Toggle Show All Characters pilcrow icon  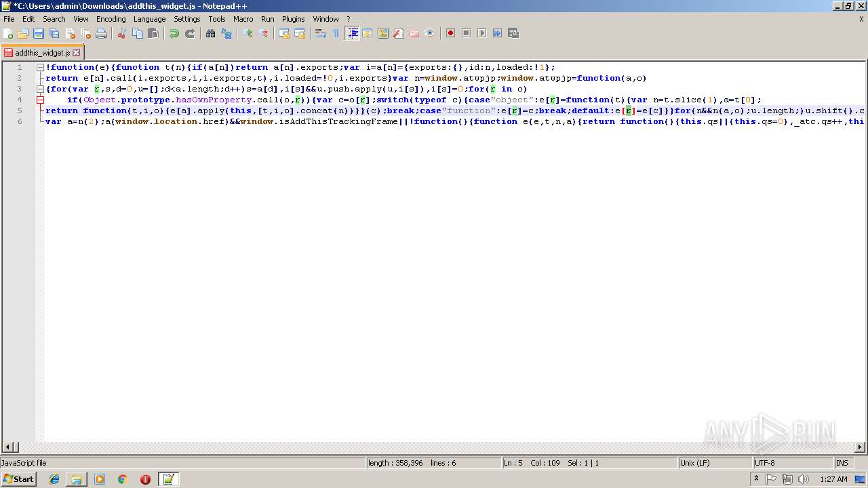click(x=336, y=33)
